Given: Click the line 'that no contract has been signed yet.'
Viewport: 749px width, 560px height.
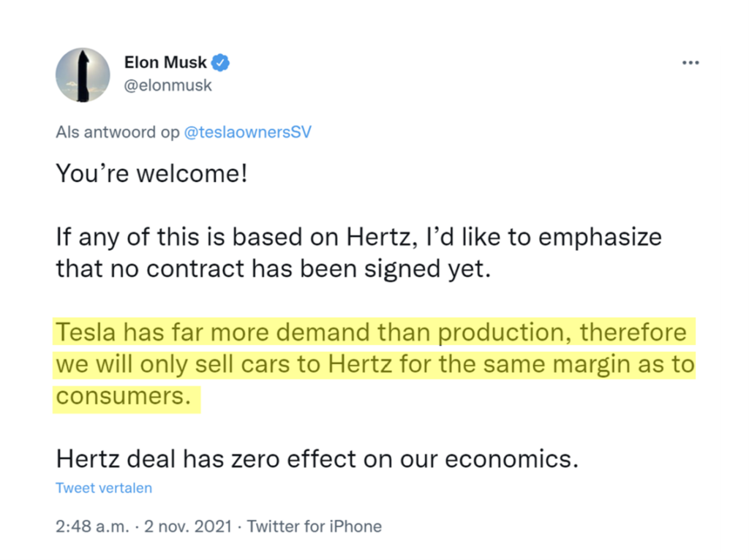Looking at the screenshot, I should tap(274, 269).
